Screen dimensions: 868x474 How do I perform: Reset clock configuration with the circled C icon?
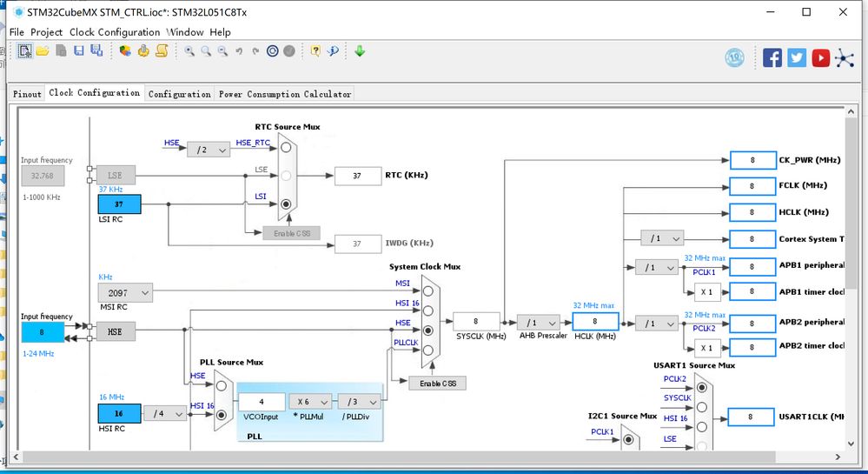(272, 51)
